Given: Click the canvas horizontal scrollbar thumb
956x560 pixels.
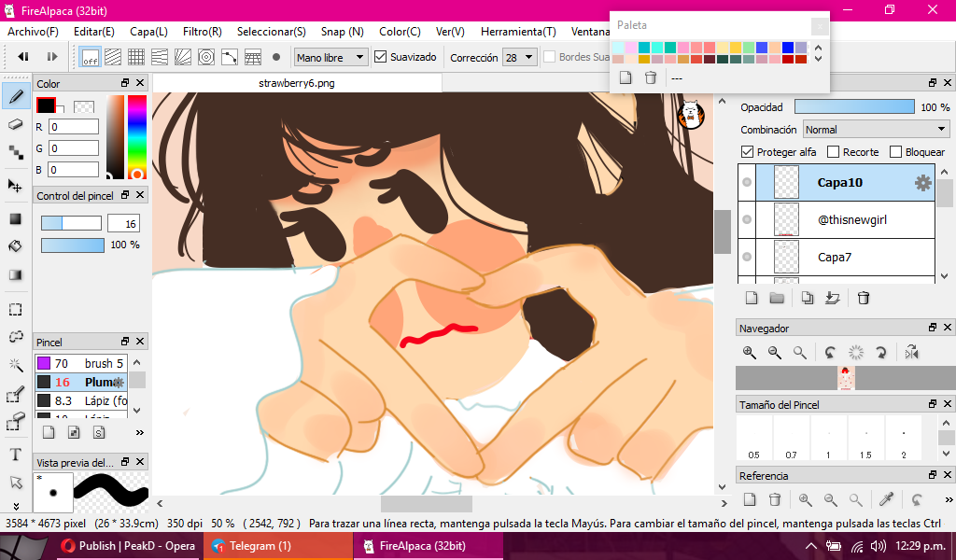Looking at the screenshot, I should 427,503.
